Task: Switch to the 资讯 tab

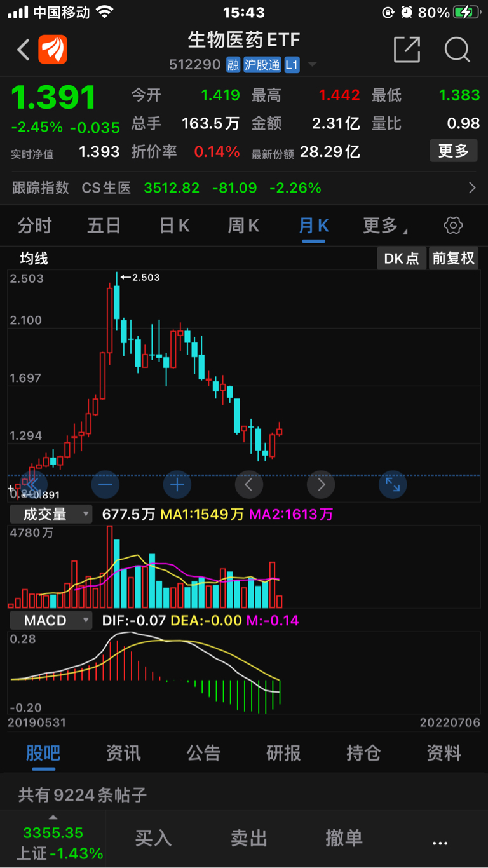Action: (123, 753)
